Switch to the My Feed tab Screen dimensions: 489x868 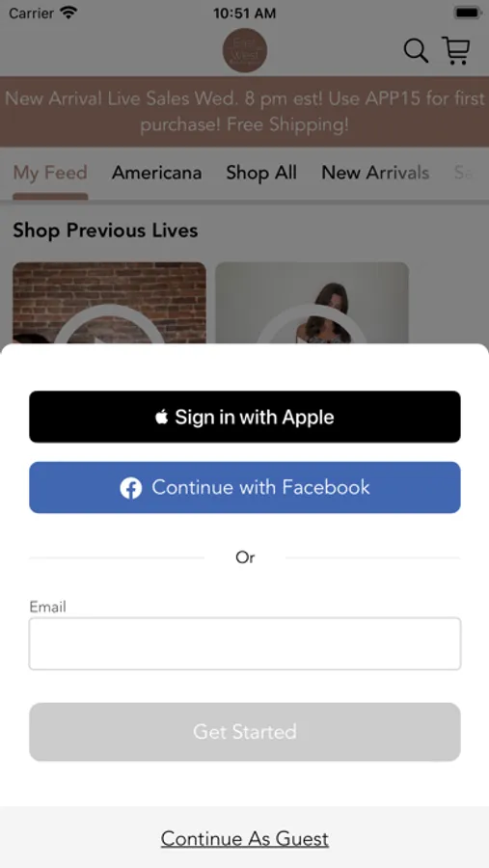[50, 173]
